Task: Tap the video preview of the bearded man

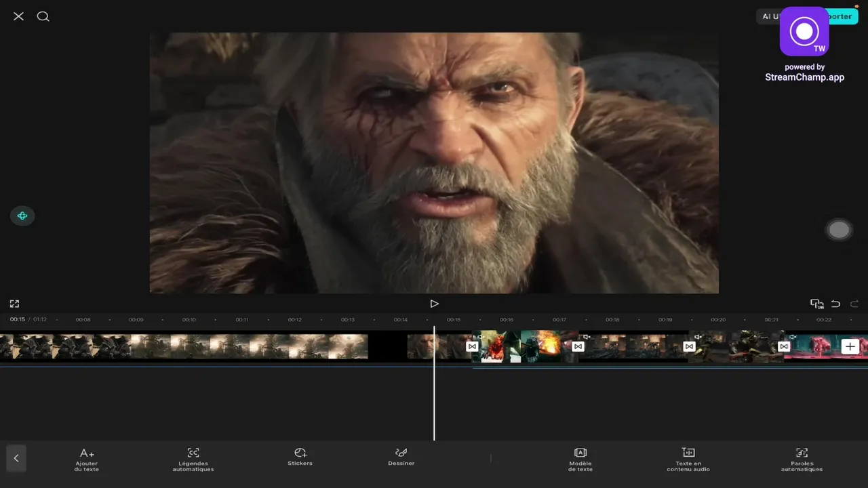Action: tap(434, 163)
